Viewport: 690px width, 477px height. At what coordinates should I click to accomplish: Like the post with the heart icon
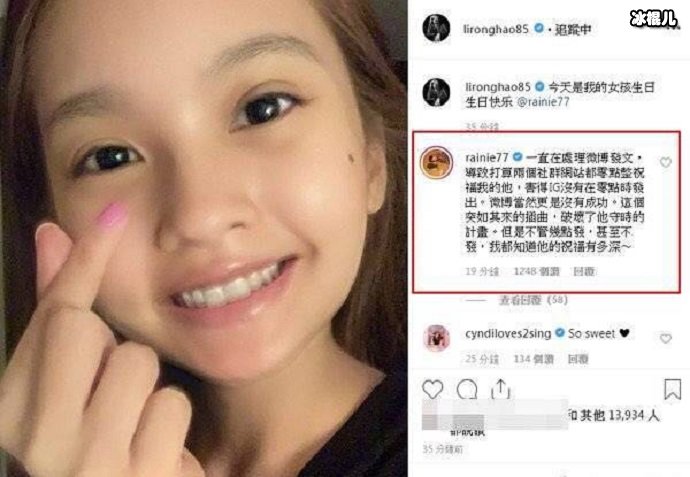point(432,389)
